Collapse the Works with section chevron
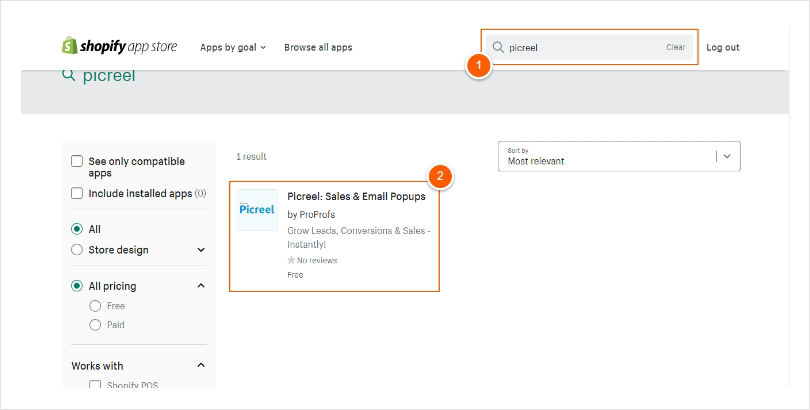810x410 pixels. [x=201, y=366]
